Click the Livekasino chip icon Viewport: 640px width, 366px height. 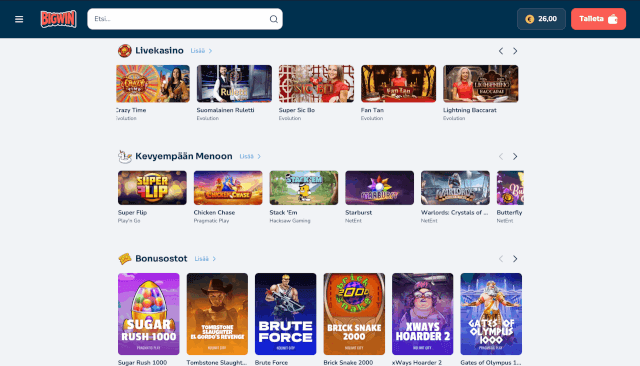coord(124,51)
